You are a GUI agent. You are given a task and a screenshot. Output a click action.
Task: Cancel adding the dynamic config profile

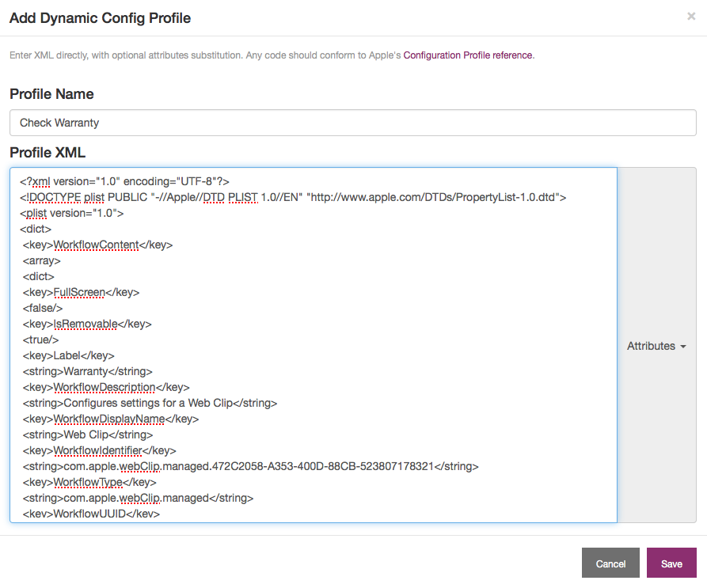click(610, 563)
